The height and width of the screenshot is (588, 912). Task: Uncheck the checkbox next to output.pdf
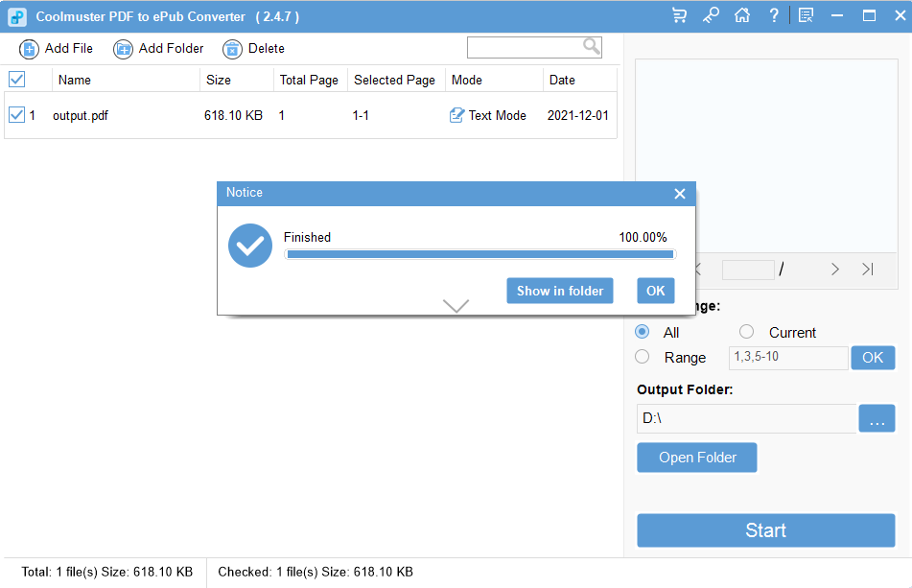pos(17,115)
